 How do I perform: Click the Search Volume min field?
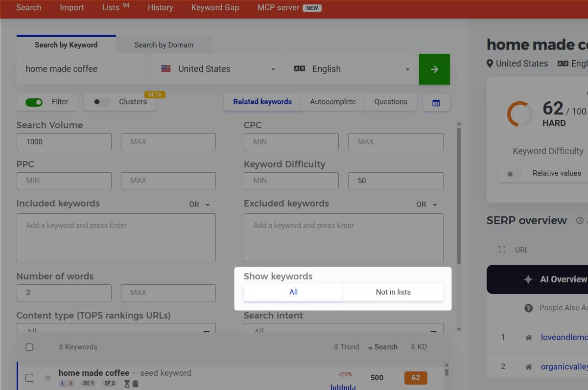[64, 142]
